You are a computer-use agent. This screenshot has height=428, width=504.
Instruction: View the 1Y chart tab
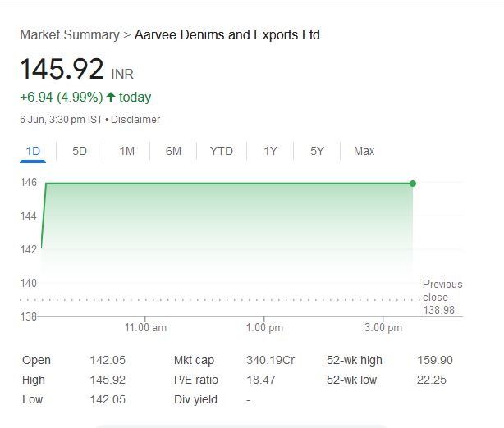(x=270, y=151)
